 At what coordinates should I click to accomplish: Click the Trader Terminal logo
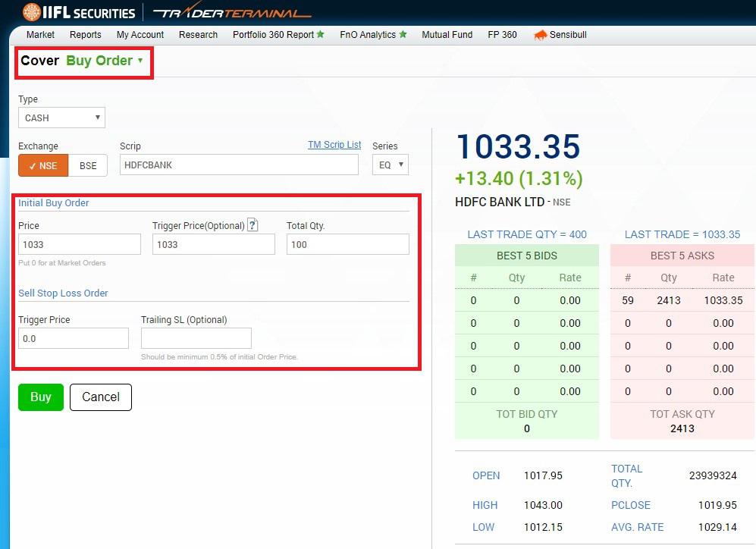click(231, 13)
